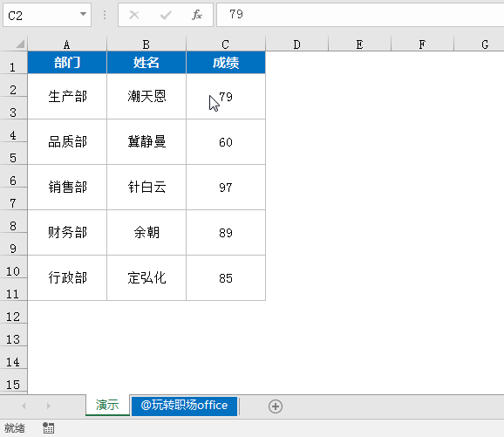This screenshot has width=504, height=437.
Task: Select the cell containing 行政部
Action: coord(67,278)
